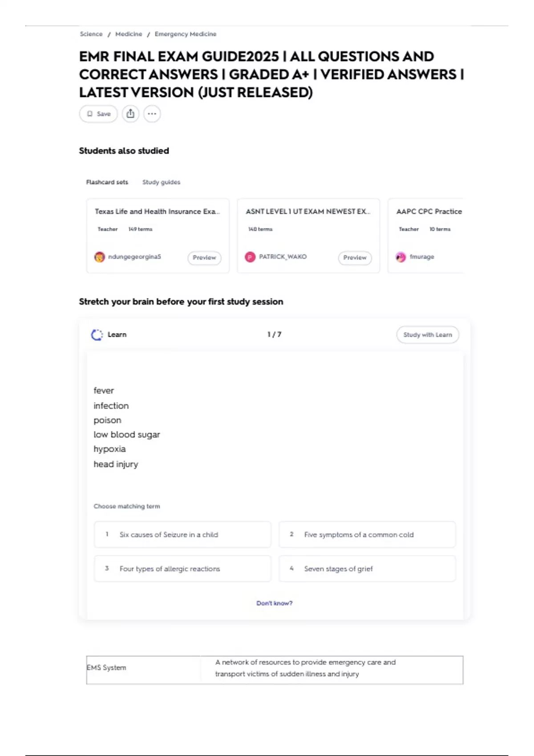Click the Don't know? link

274,603
